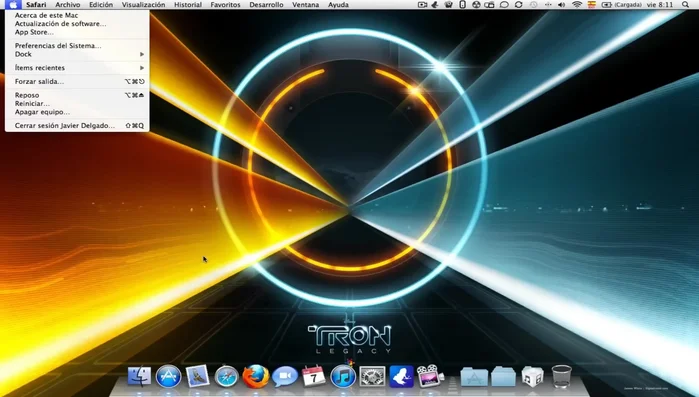Viewport: 699px width, 397px height.
Task: Click the speech bubble menu bar icon
Action: pos(504,5)
